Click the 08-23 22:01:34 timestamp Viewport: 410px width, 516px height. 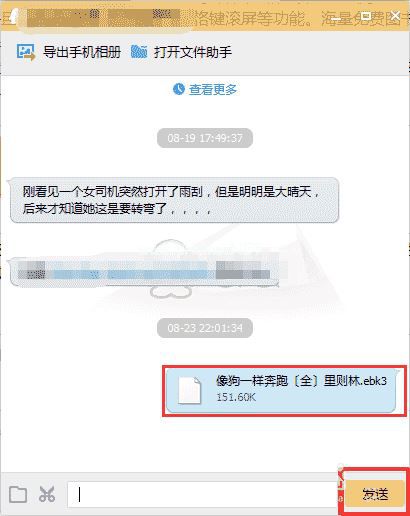coord(205,328)
